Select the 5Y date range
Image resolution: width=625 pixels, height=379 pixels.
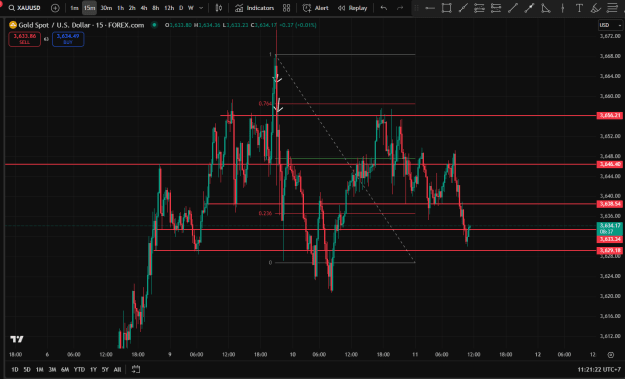point(105,369)
